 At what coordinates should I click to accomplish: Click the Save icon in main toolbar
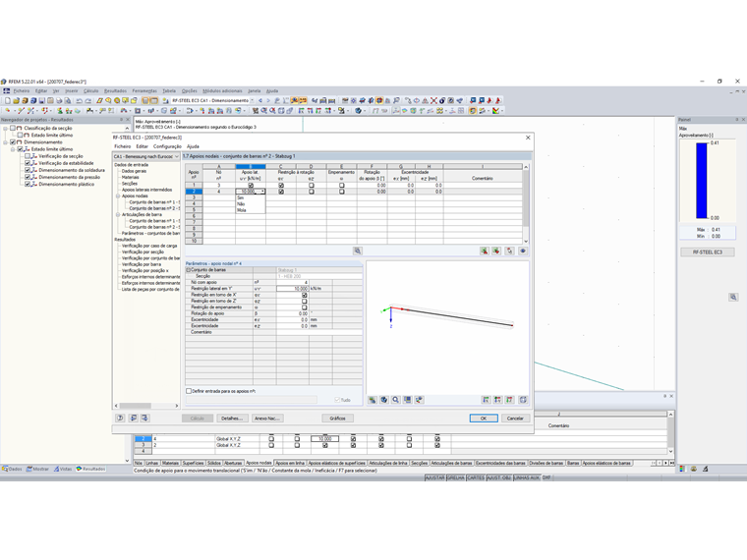tap(42, 100)
